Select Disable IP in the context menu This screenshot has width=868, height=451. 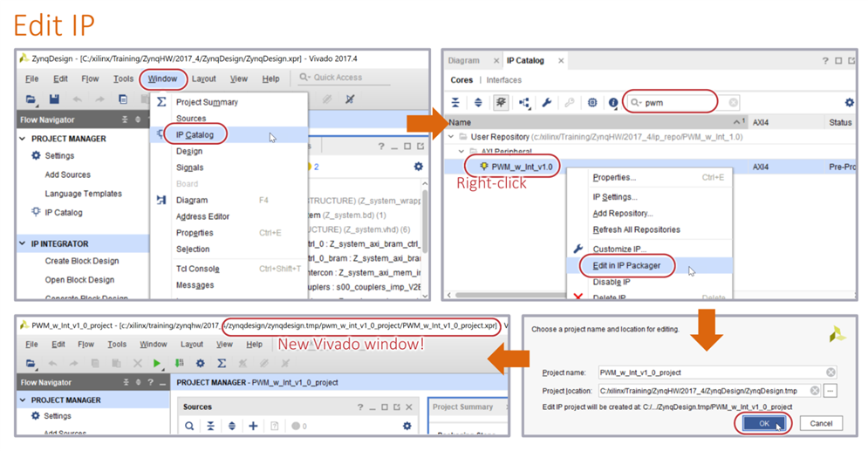pyautogui.click(x=612, y=283)
